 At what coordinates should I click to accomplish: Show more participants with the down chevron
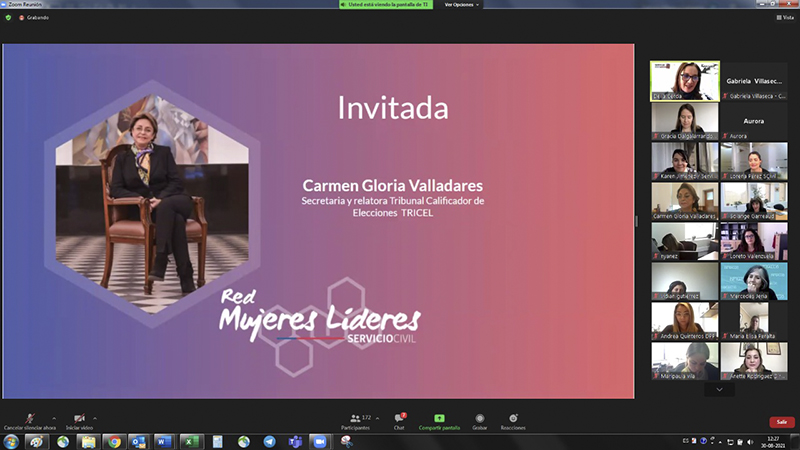(719, 390)
